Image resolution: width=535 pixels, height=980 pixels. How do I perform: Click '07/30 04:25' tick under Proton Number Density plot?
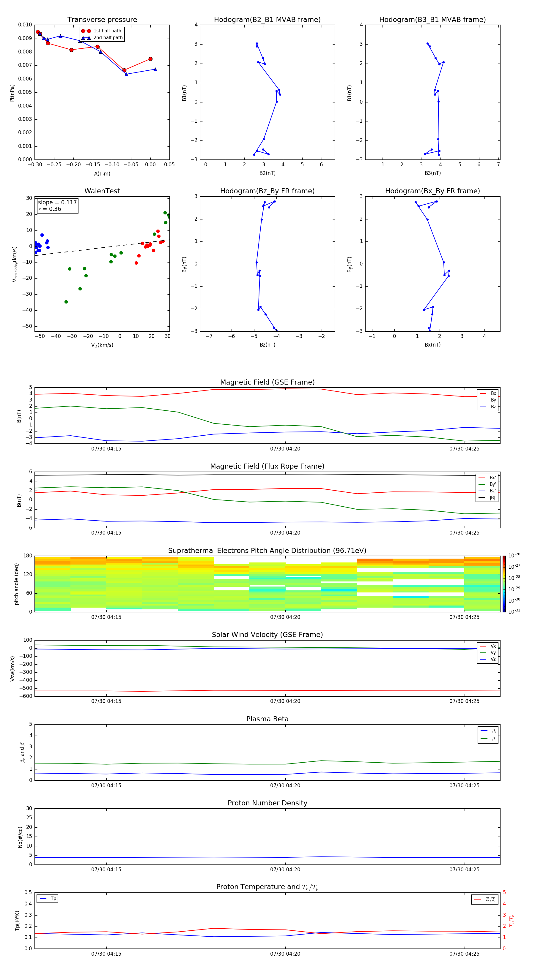464,870
